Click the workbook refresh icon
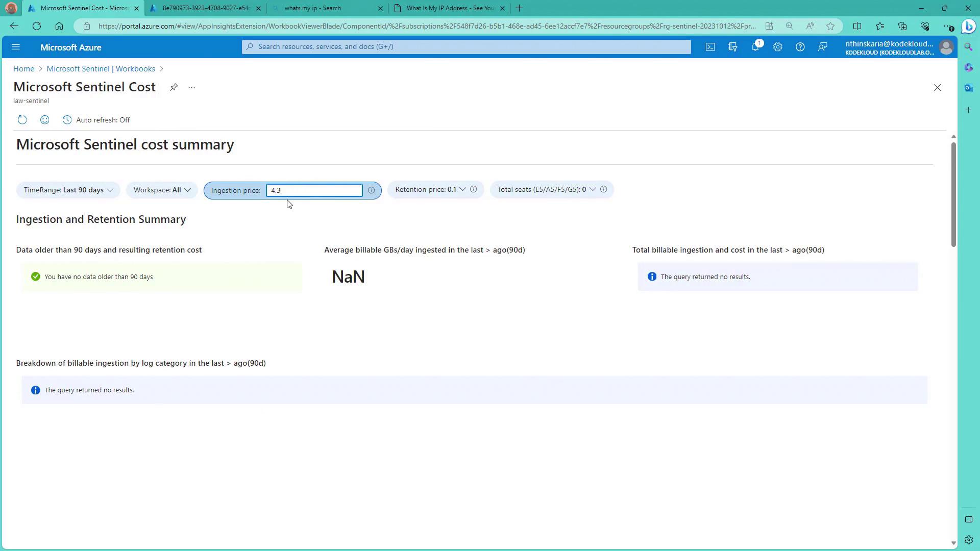 point(22,120)
